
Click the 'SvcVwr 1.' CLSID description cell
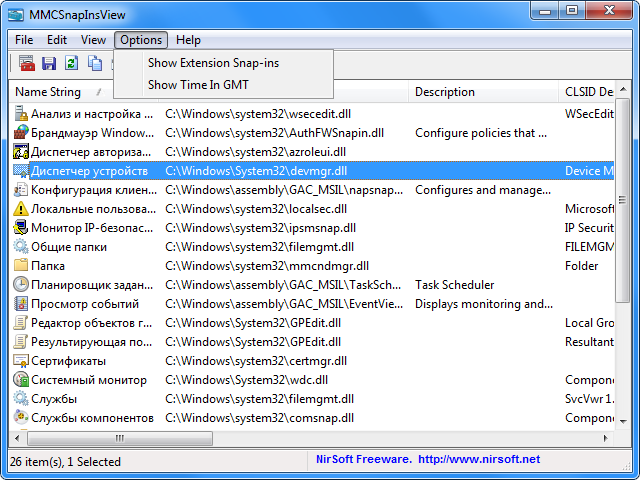[x=589, y=399]
